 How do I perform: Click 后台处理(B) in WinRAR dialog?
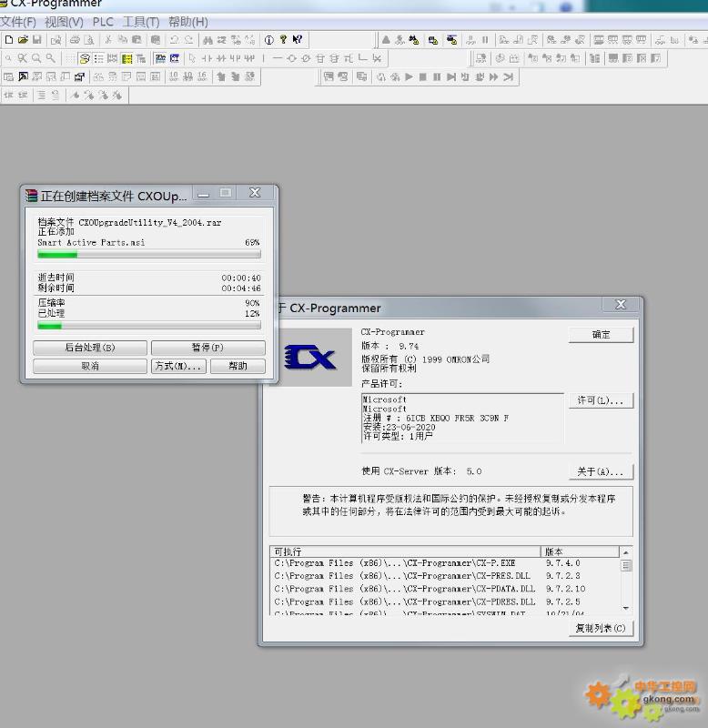90,348
